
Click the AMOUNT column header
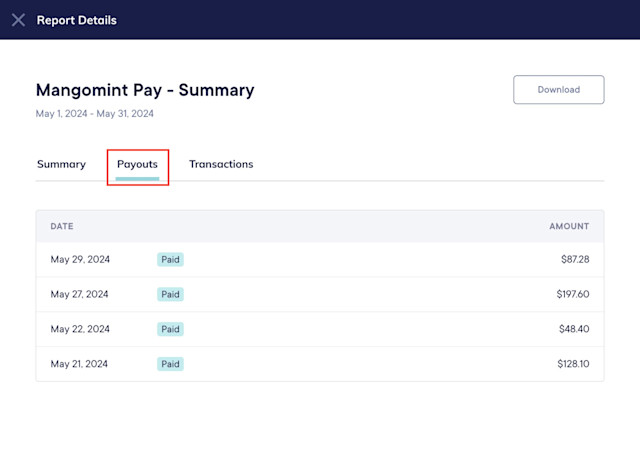(569, 226)
